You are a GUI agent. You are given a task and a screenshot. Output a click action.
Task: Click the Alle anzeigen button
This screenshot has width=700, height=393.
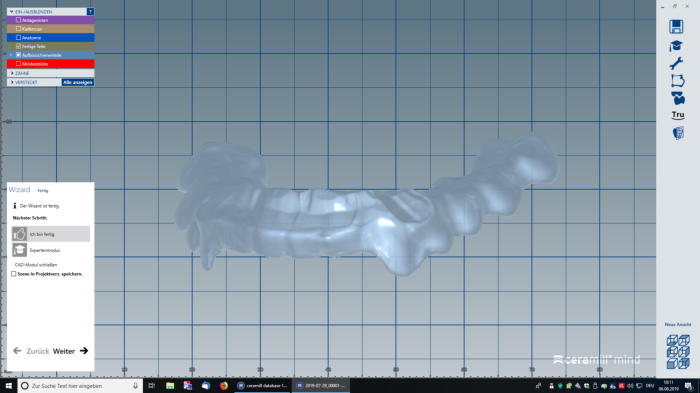(x=78, y=82)
